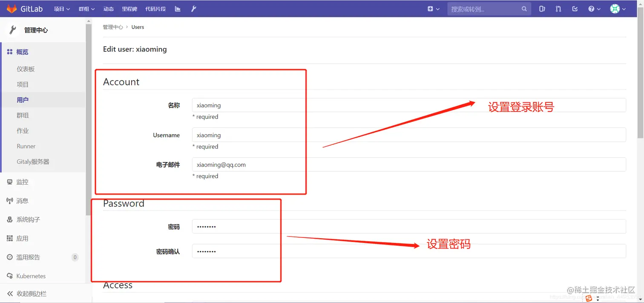Open 用户 in the sidebar

click(x=23, y=100)
